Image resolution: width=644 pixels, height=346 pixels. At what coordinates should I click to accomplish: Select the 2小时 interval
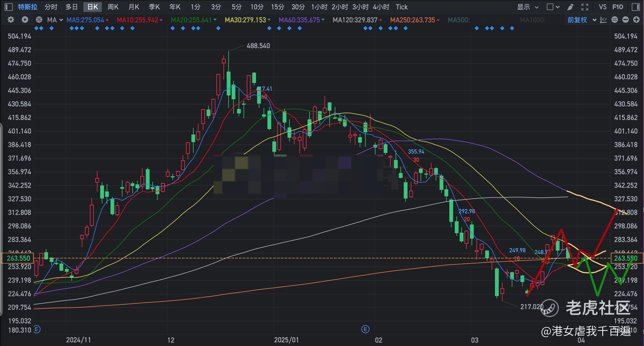point(340,7)
